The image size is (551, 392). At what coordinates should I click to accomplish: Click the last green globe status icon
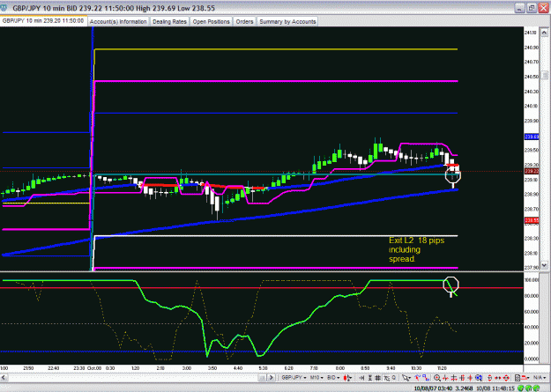point(536,388)
